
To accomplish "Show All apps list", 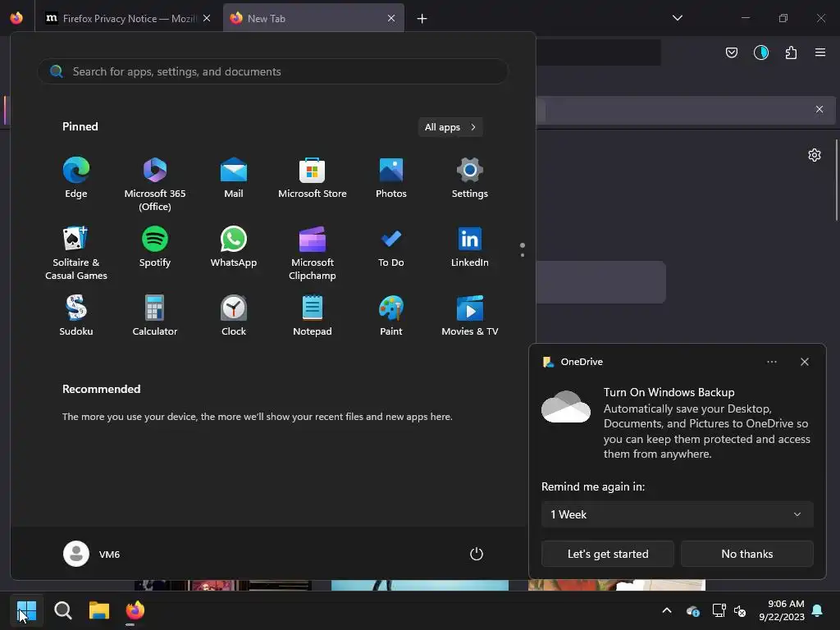I will [450, 127].
